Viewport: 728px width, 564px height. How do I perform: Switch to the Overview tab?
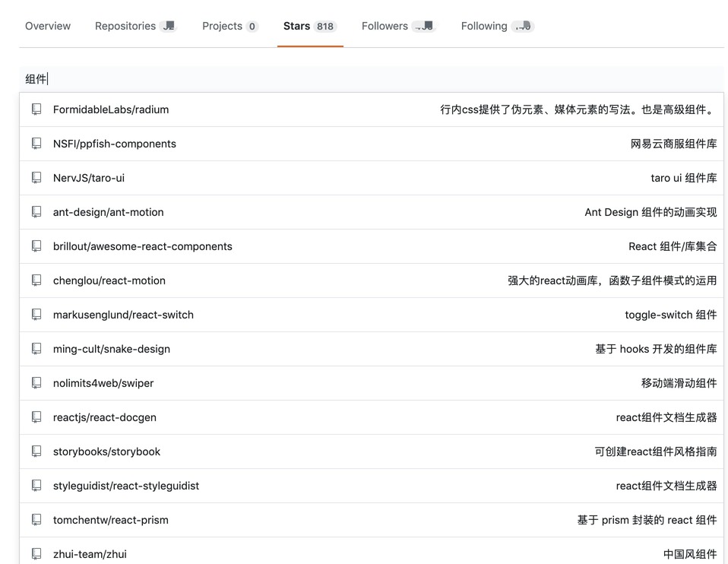[48, 26]
